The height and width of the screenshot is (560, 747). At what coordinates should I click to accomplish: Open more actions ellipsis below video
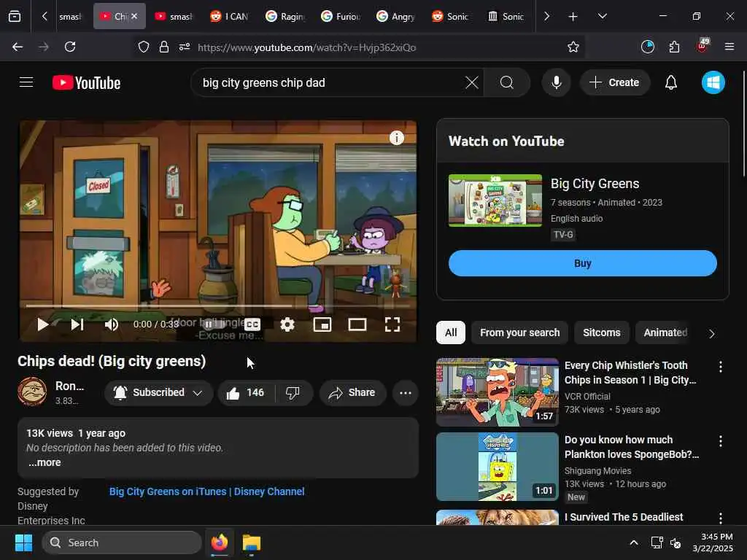[x=406, y=393]
